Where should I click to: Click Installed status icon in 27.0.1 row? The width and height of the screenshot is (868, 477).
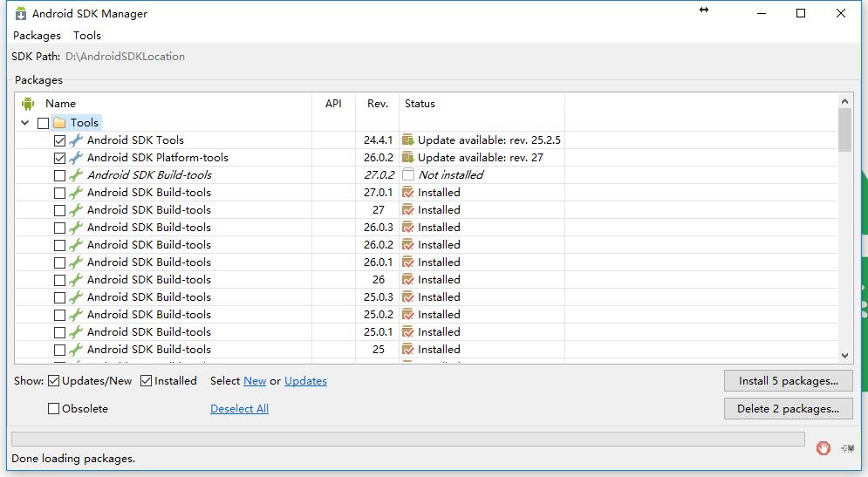coord(408,193)
